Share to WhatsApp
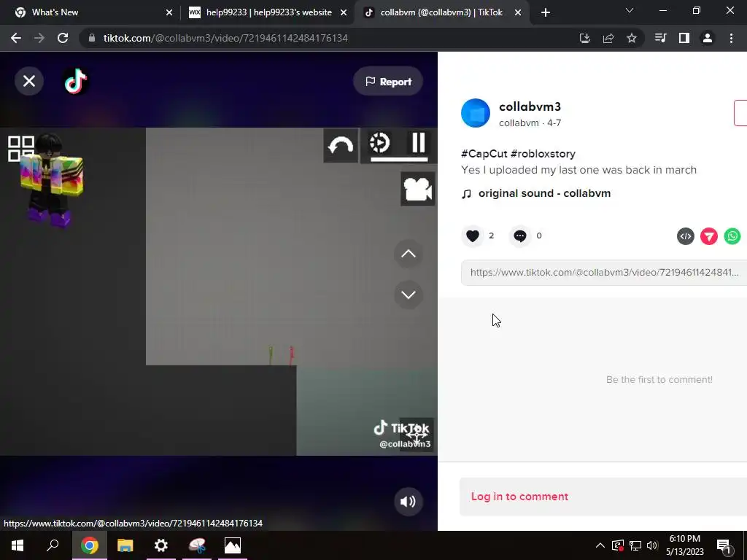The height and width of the screenshot is (560, 747). 732,236
